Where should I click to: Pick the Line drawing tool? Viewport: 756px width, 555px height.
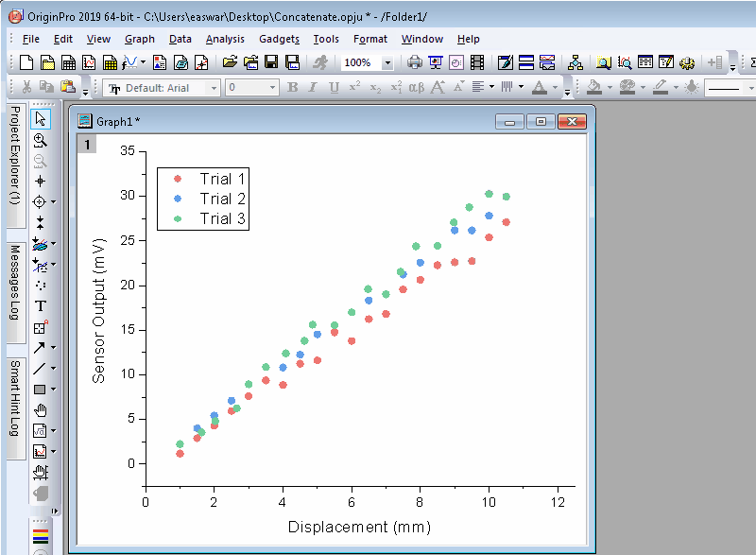(40, 368)
